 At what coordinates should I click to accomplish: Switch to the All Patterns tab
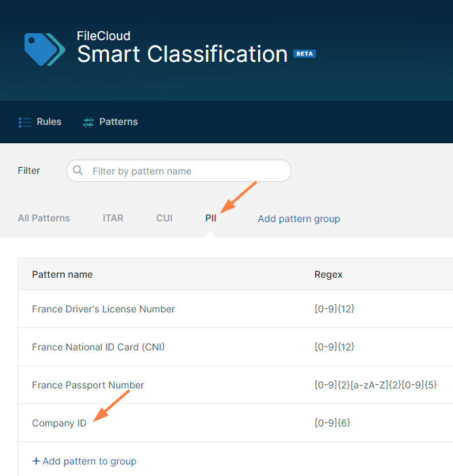coord(43,218)
